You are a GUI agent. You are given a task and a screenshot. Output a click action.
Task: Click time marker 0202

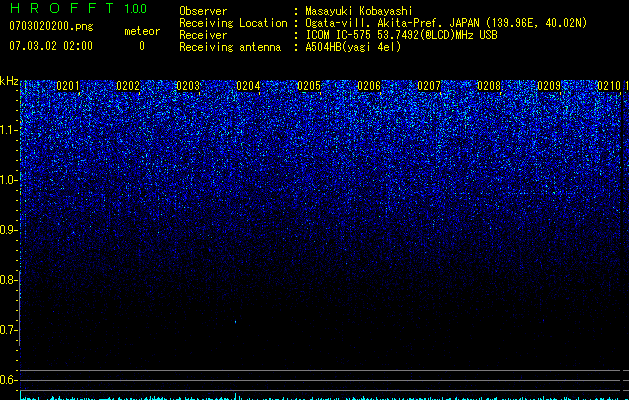point(128,86)
